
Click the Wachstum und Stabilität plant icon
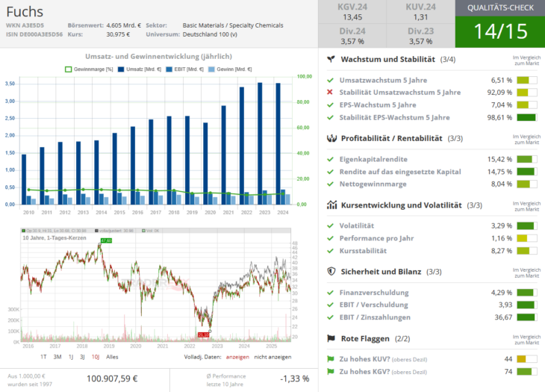[x=331, y=59]
